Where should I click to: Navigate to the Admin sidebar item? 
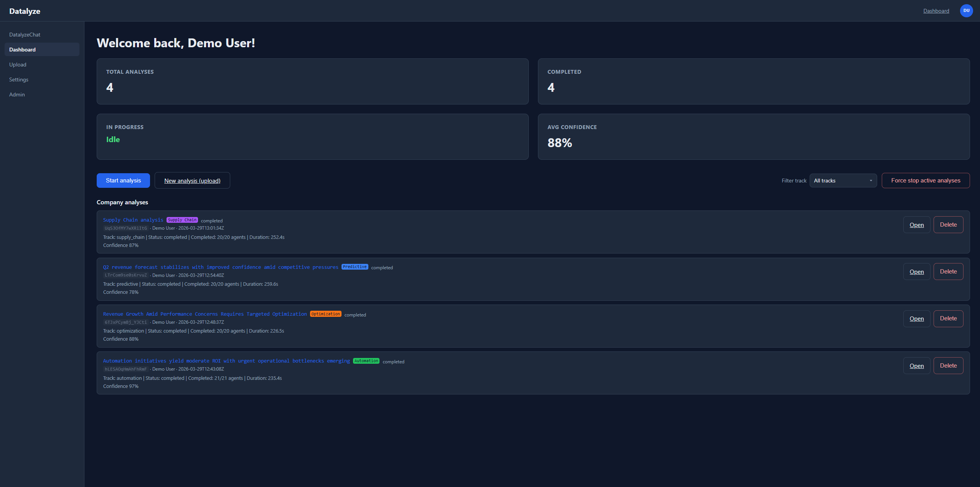tap(17, 94)
